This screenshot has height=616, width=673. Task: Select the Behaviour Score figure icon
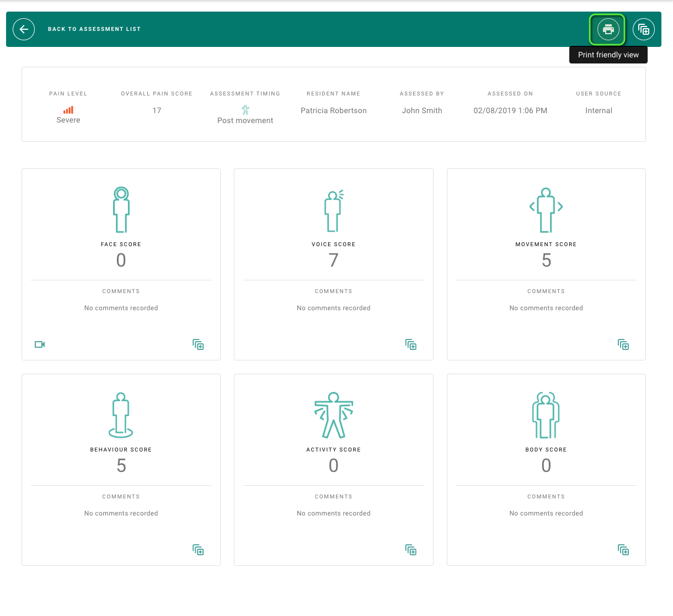pos(121,415)
